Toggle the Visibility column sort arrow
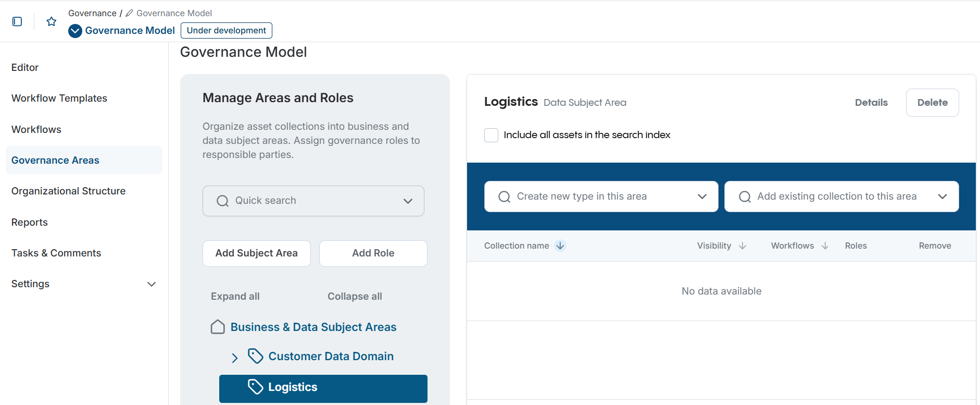 (744, 246)
